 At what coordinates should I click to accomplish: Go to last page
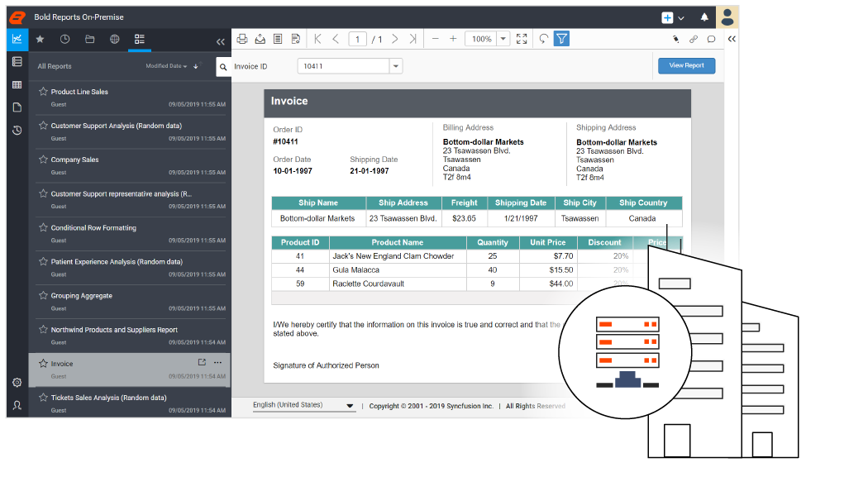413,39
